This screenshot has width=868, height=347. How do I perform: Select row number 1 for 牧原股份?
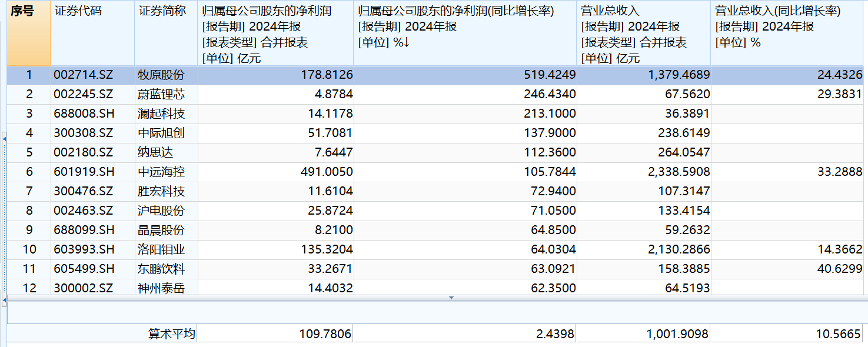pyautogui.click(x=29, y=75)
